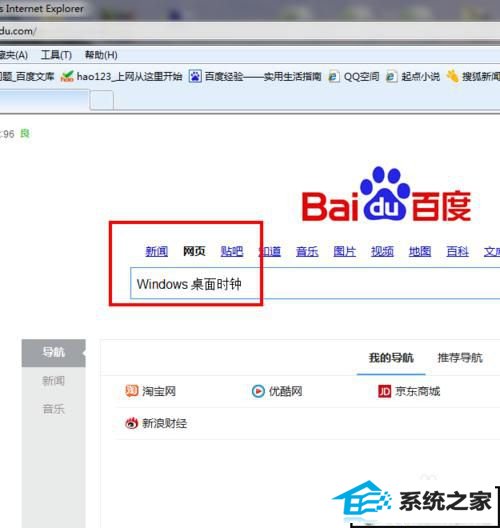
Task: Select the 网页 search category
Action: (x=194, y=251)
